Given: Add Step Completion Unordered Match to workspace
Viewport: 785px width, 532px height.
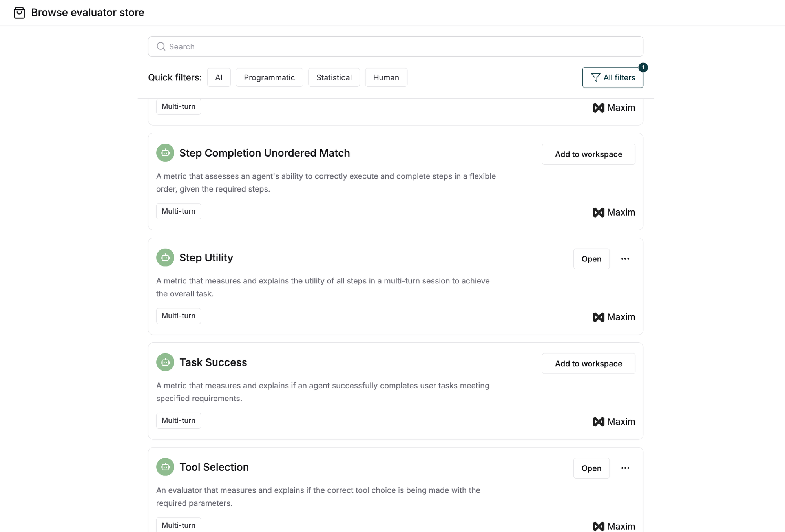Looking at the screenshot, I should point(588,154).
